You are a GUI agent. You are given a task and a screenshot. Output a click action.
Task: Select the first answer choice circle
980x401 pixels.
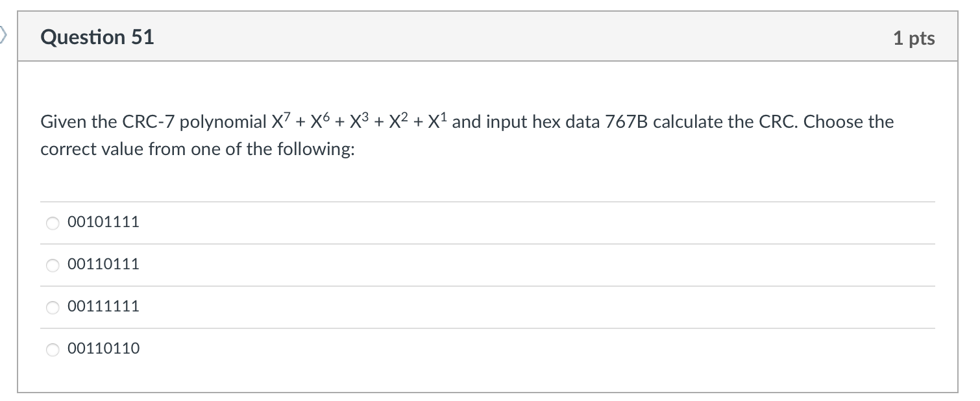[53, 223]
